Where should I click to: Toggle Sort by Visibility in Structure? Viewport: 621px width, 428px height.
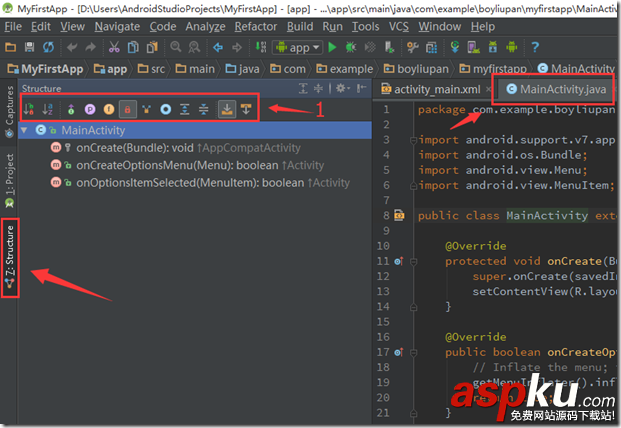(29, 109)
